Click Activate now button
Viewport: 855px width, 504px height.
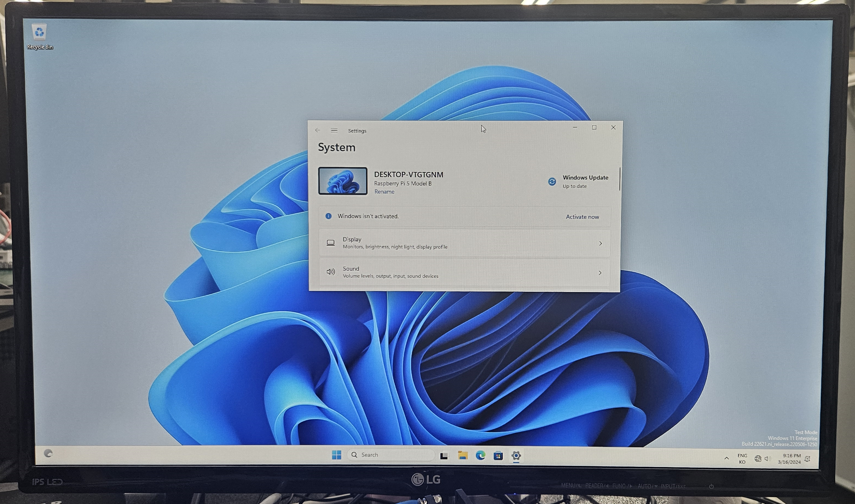coord(582,217)
